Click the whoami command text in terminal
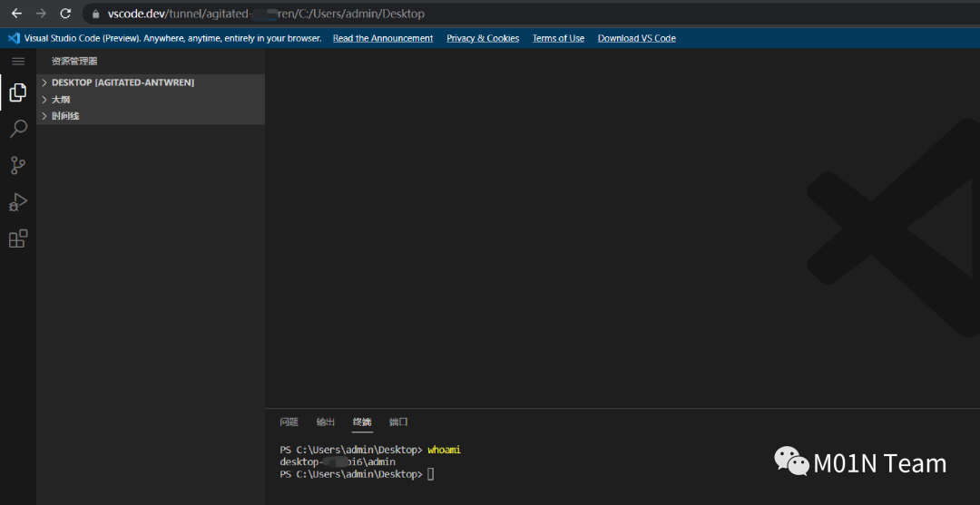 (x=445, y=450)
